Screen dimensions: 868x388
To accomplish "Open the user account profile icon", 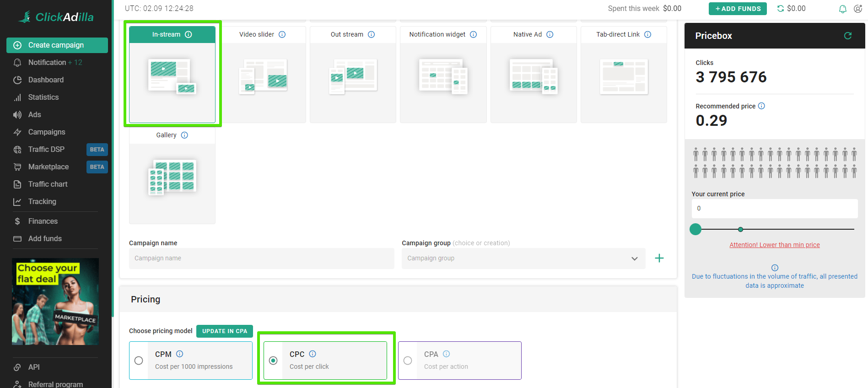I will [x=858, y=9].
